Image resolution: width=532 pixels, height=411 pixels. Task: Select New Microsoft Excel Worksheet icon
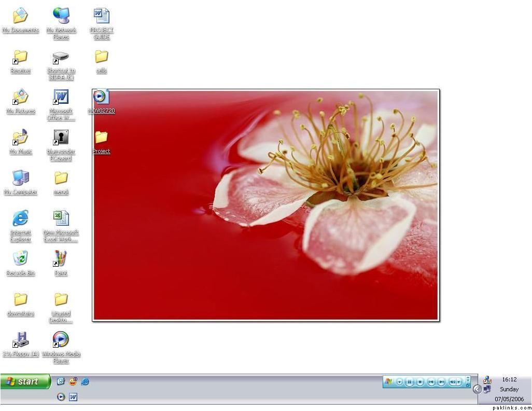(x=61, y=218)
